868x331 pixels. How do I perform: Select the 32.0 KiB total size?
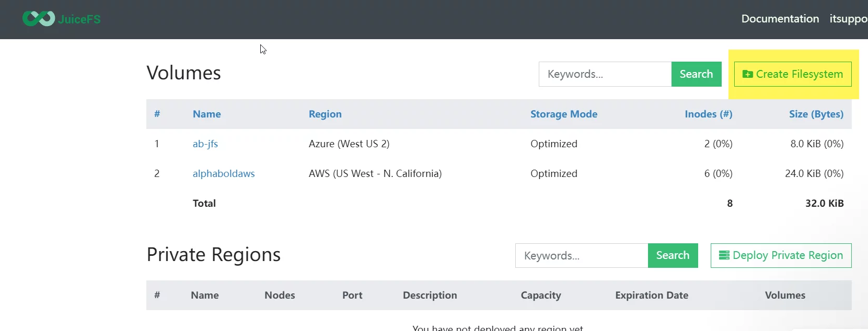tap(824, 203)
